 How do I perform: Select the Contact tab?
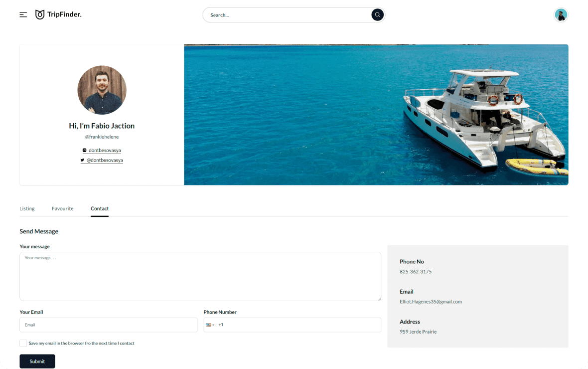[99, 208]
